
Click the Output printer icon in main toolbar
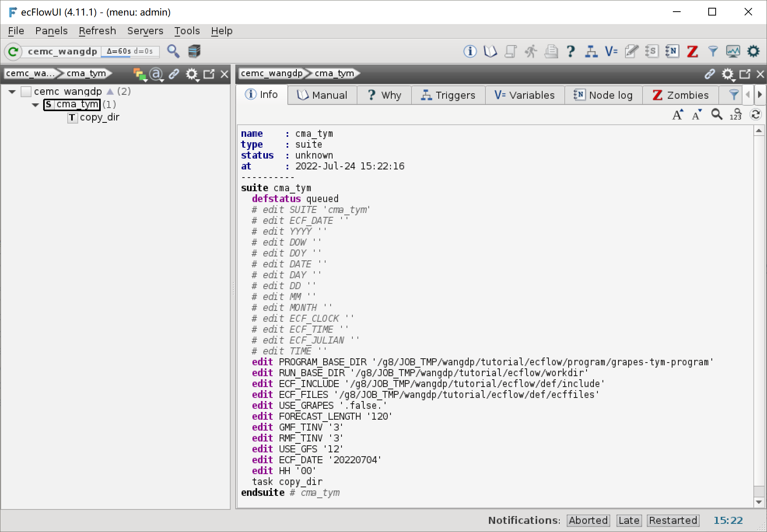[551, 51]
